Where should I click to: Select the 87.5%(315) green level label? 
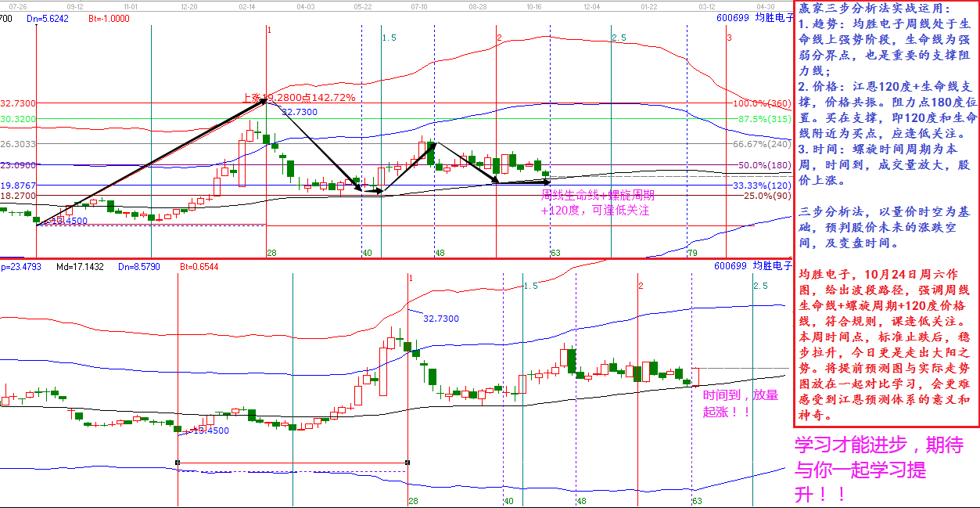pos(764,119)
